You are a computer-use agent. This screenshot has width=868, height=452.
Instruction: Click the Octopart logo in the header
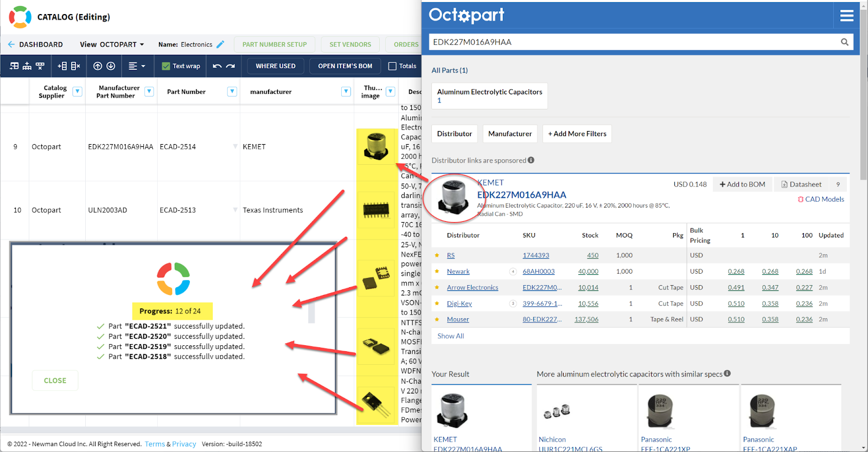pyautogui.click(x=467, y=15)
